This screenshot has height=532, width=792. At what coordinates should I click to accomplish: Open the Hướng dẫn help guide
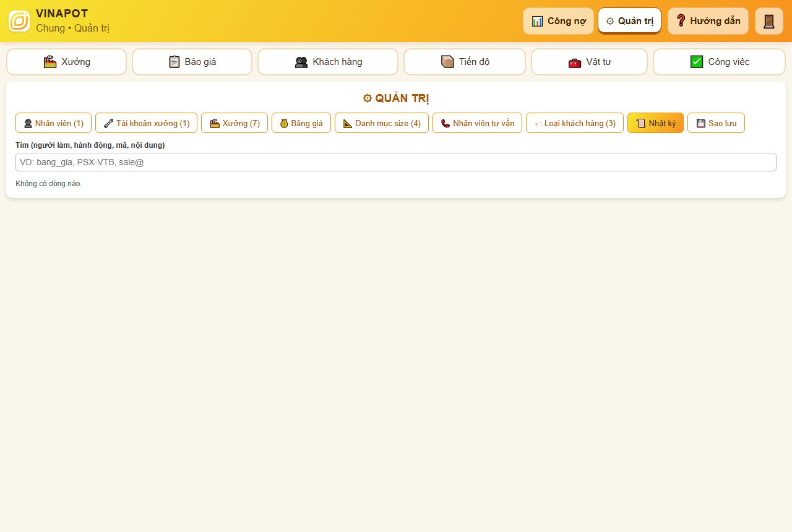click(x=708, y=21)
